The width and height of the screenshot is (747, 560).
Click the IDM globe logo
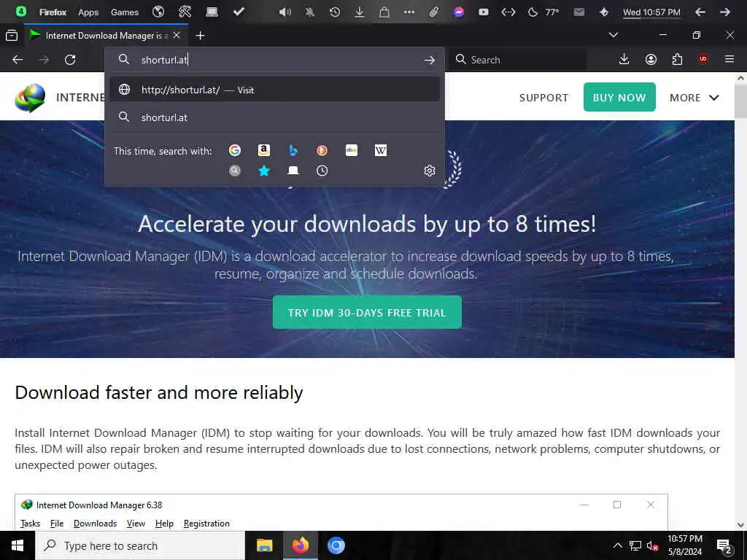pos(30,98)
